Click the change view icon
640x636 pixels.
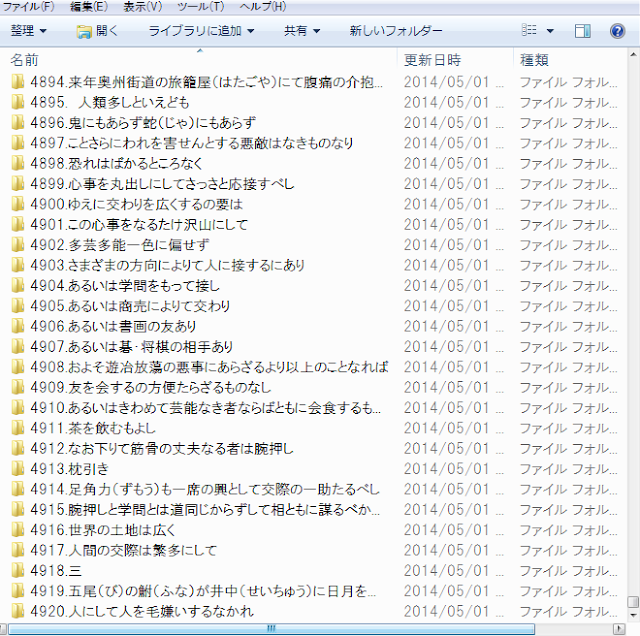pyautogui.click(x=529, y=30)
